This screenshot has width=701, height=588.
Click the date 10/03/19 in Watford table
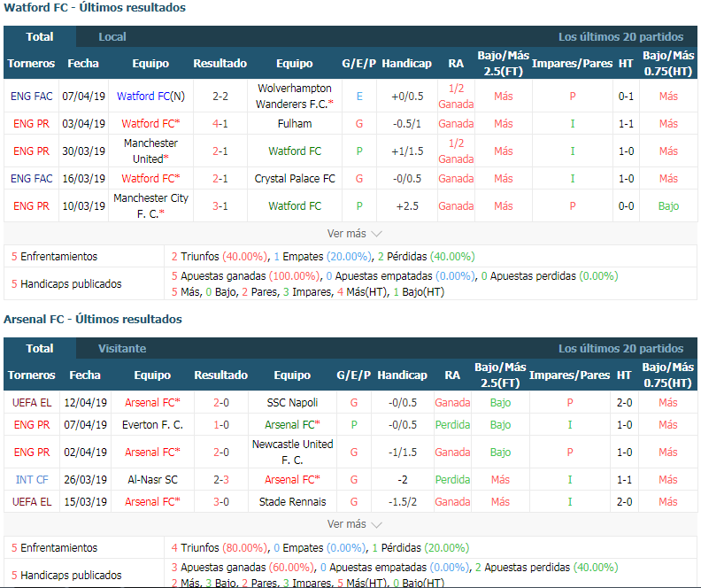pyautogui.click(x=83, y=206)
